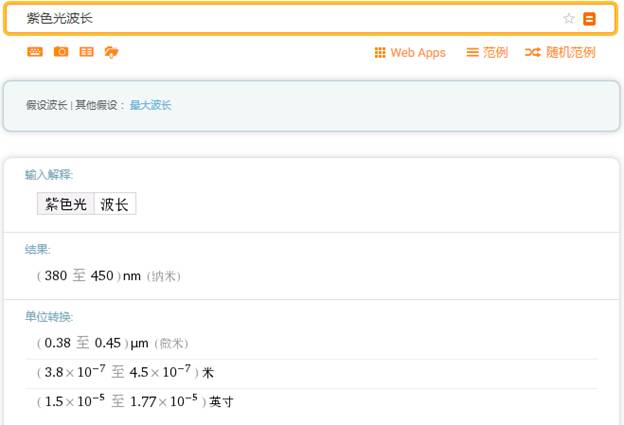Click the search box containing 紫色光波长
The height and width of the screenshot is (425, 624).
(310, 19)
